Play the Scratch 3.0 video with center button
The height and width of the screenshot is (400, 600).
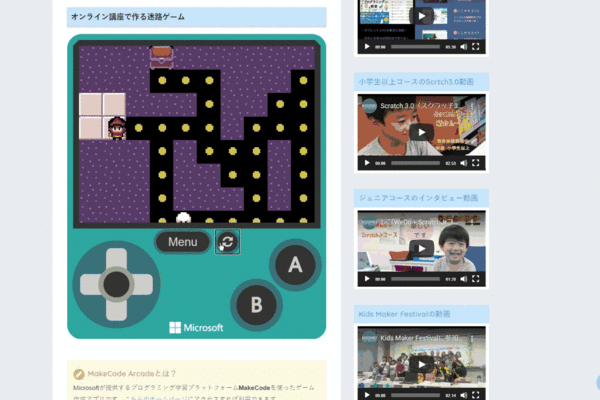click(421, 132)
